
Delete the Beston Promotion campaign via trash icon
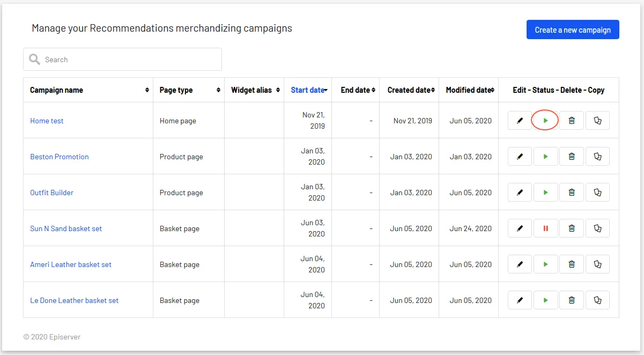coord(572,157)
